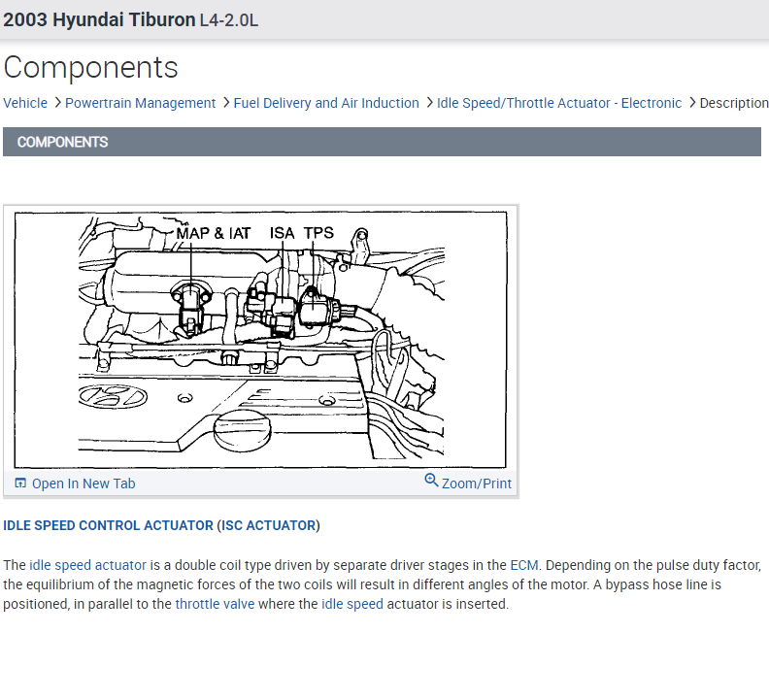Click the Open In New Tab icon
The height and width of the screenshot is (700, 769).
[x=20, y=483]
